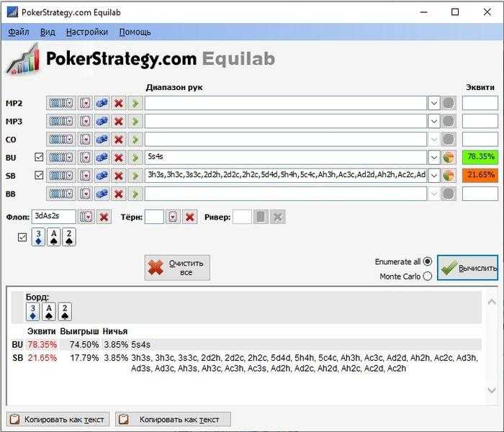Open predefined range selector for SB row
Screen dimensions: 504x432
61,176
